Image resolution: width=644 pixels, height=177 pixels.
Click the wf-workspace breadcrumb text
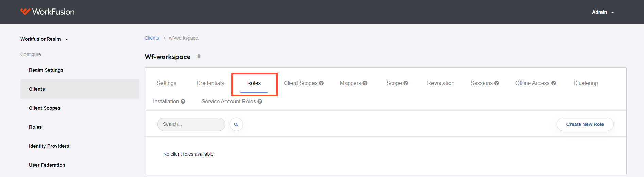coord(183,38)
